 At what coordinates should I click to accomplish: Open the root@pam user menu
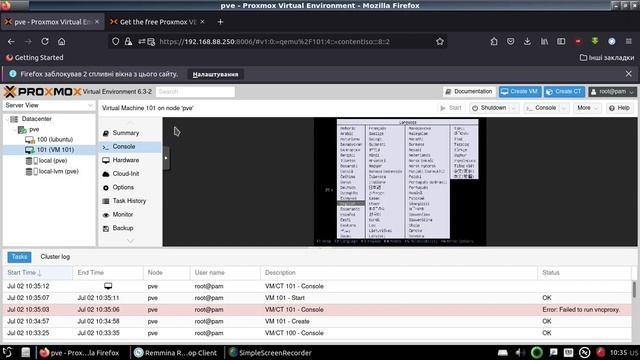(x=612, y=91)
